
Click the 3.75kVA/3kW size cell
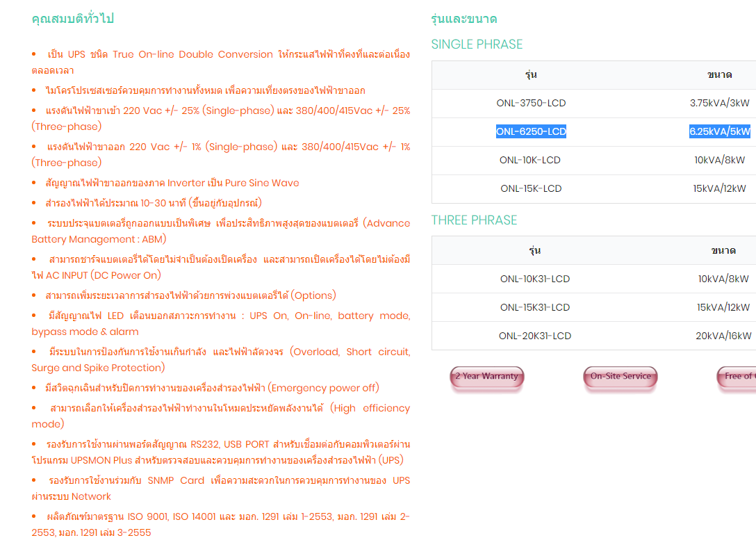(719, 103)
